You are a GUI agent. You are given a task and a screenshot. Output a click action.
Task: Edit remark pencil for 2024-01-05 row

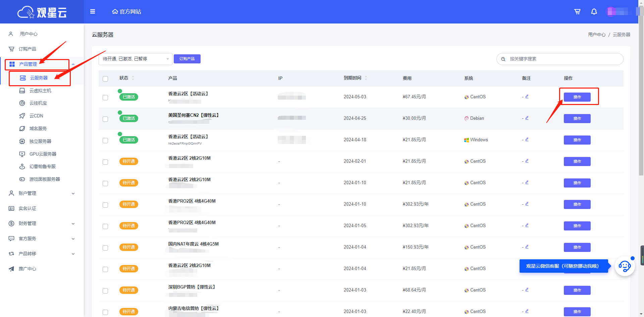coord(527,225)
